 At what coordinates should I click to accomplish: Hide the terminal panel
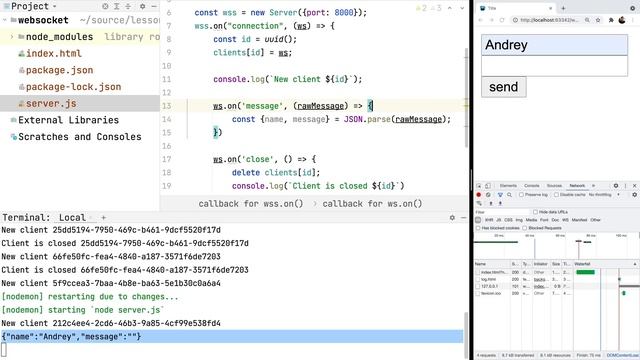[463, 218]
